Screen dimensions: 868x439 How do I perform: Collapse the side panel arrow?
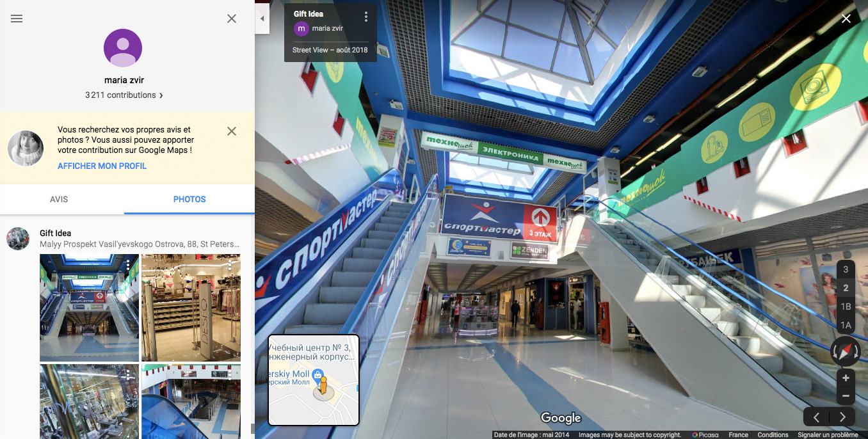click(261, 19)
